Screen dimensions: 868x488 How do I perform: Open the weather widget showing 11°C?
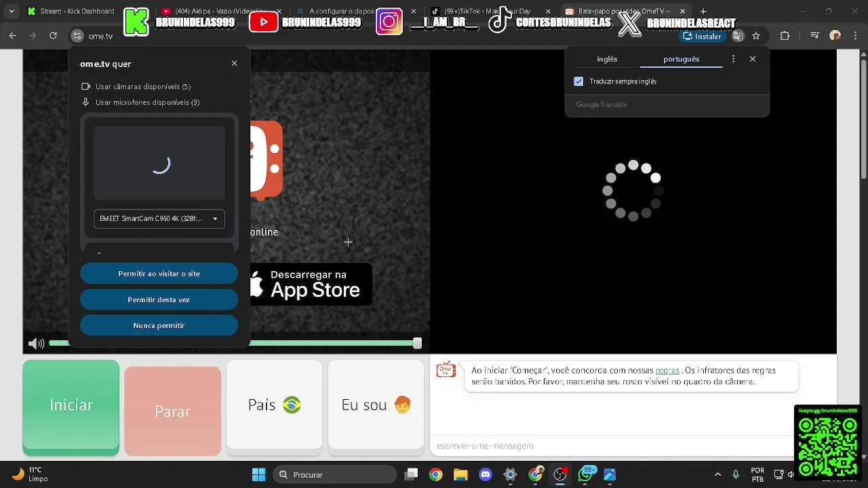(31, 474)
